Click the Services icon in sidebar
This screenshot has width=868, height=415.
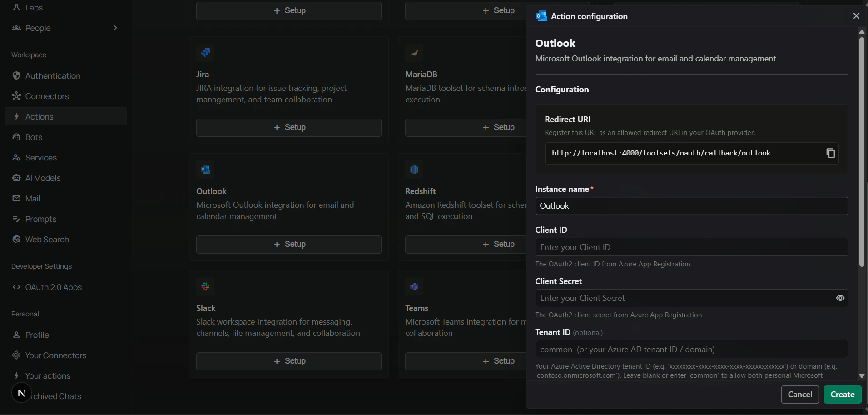pyautogui.click(x=16, y=157)
